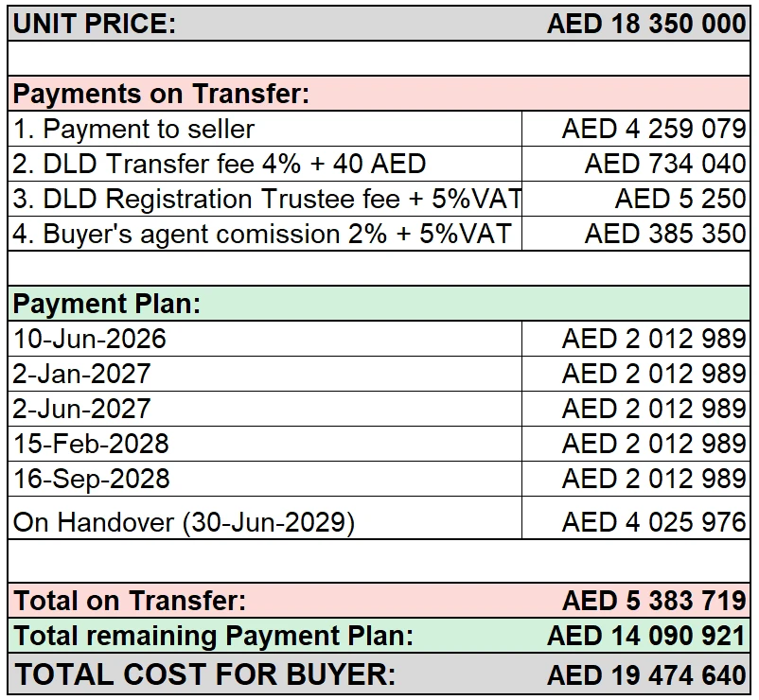
Task: Select the 16-Sep-2028 date cell
Action: (x=265, y=479)
